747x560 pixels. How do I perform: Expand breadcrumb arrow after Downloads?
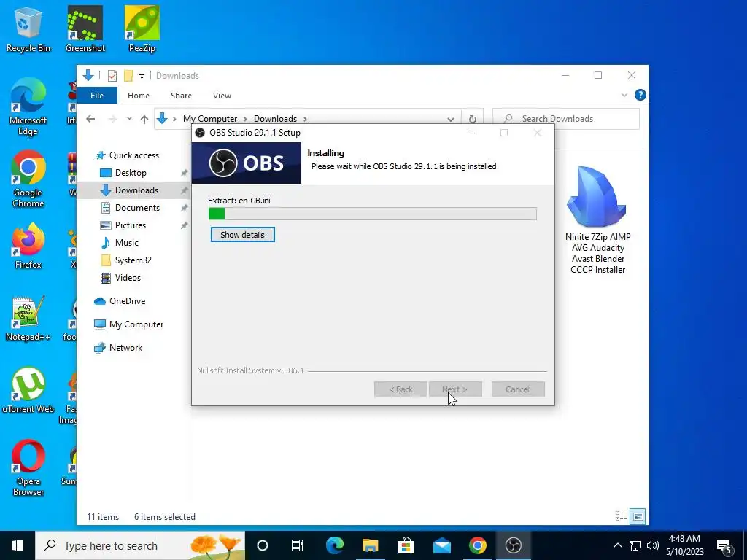pyautogui.click(x=305, y=119)
